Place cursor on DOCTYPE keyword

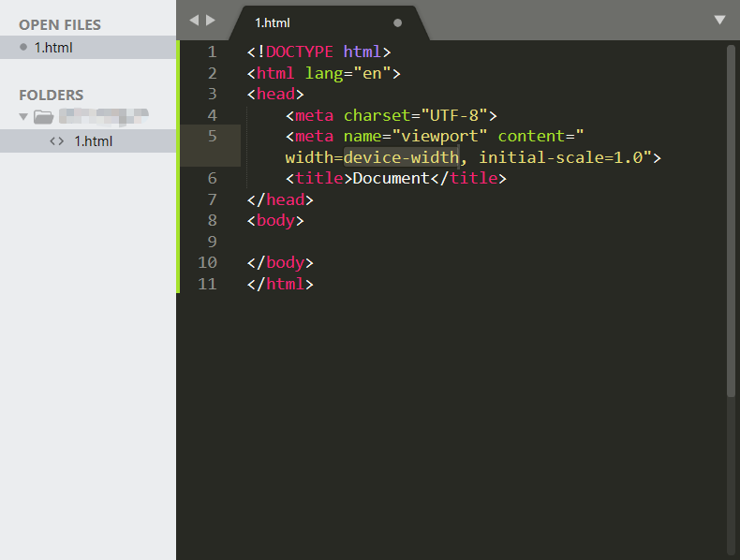coord(300,52)
